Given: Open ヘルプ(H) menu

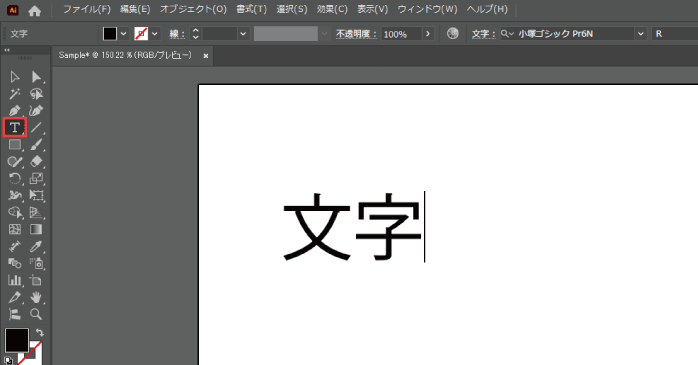Looking at the screenshot, I should click(x=487, y=9).
